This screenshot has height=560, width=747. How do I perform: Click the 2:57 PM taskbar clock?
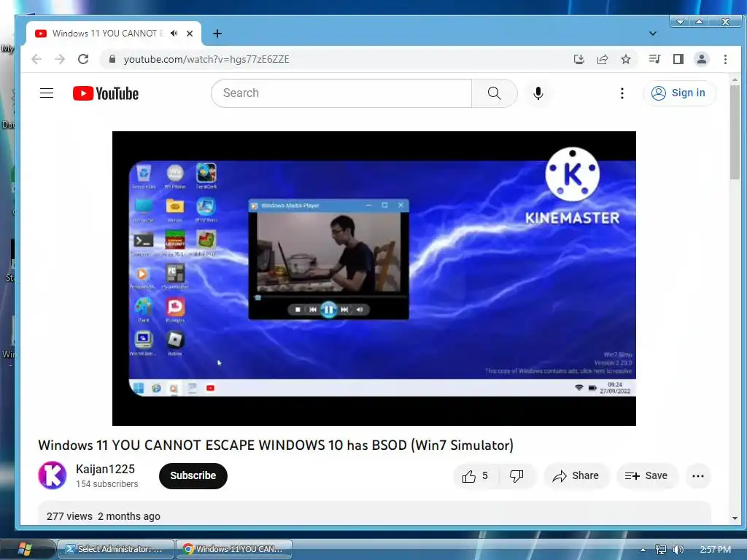(715, 550)
